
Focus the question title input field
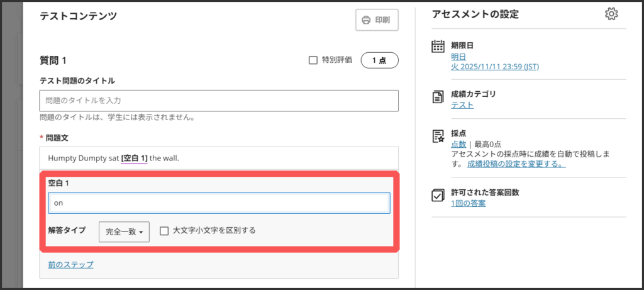pos(219,101)
